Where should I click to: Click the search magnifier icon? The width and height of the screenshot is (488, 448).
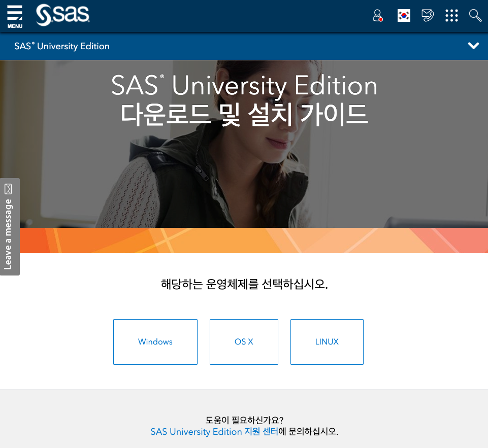coord(475,15)
